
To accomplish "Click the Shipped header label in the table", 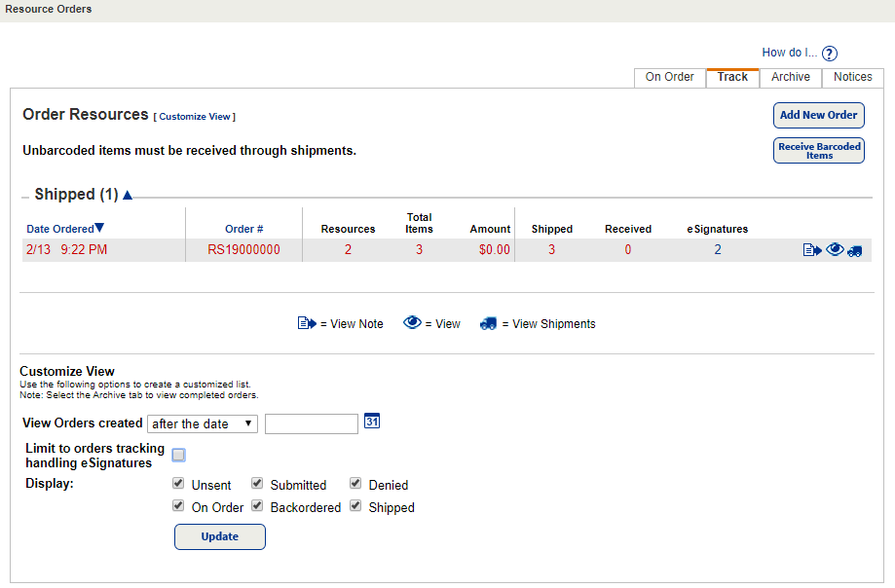I will click(x=552, y=230).
